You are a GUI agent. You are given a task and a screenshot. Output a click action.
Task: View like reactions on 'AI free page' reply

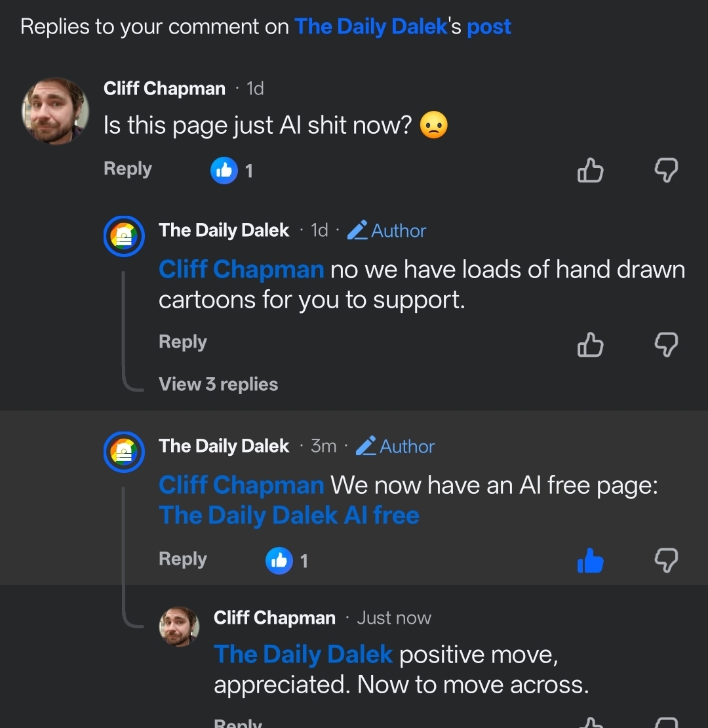click(287, 561)
